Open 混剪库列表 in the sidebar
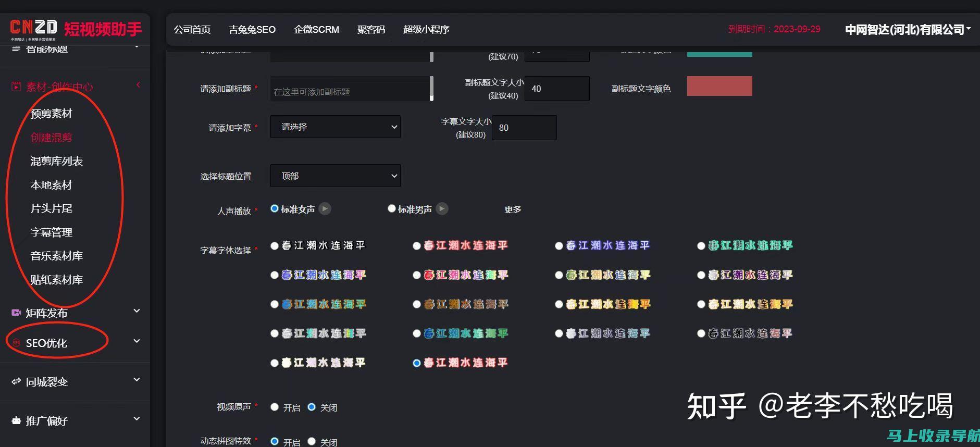980x447 pixels. point(56,161)
